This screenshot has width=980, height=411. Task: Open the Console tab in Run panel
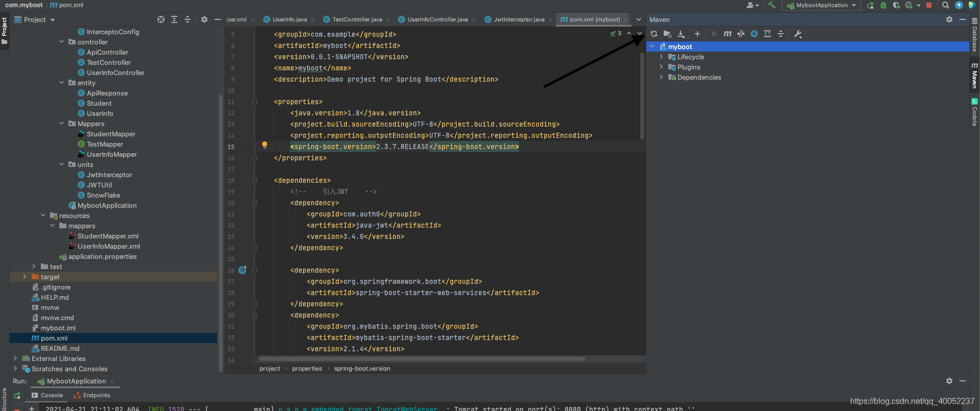[x=47, y=395]
